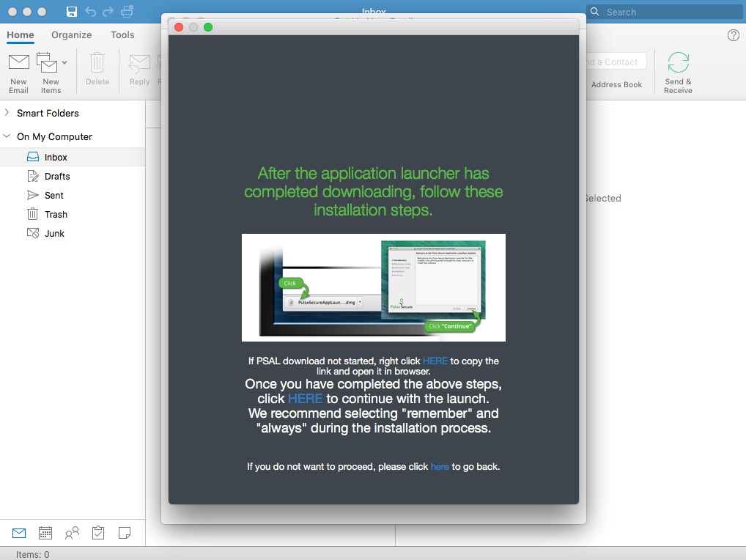
Task: Open Tasks view from bottom bar
Action: click(98, 533)
